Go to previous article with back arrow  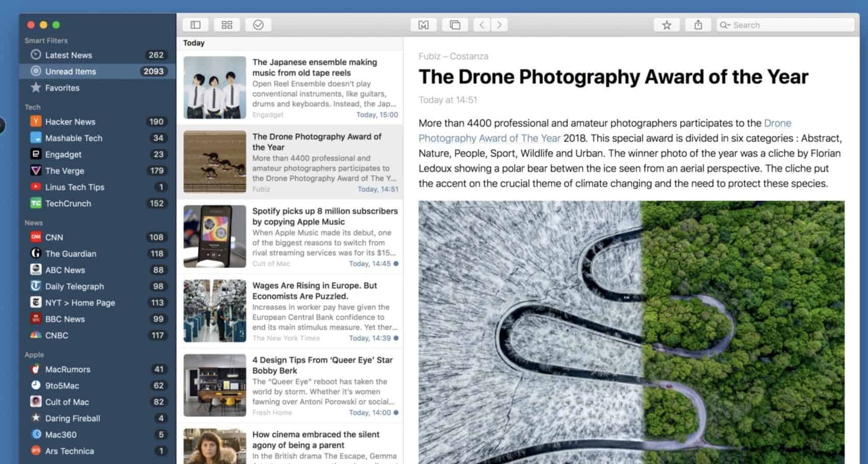coord(482,25)
